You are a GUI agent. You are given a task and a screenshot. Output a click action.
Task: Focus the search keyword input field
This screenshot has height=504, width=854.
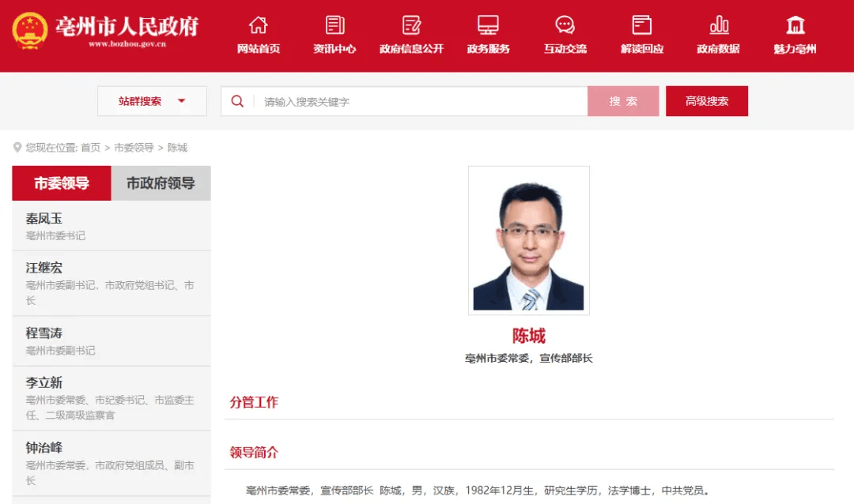click(421, 101)
